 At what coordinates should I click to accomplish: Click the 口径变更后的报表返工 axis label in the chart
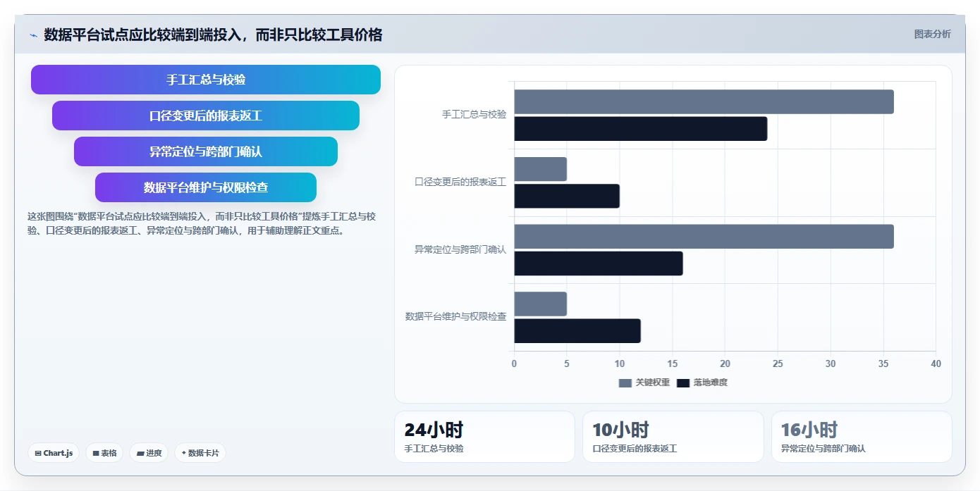(460, 182)
